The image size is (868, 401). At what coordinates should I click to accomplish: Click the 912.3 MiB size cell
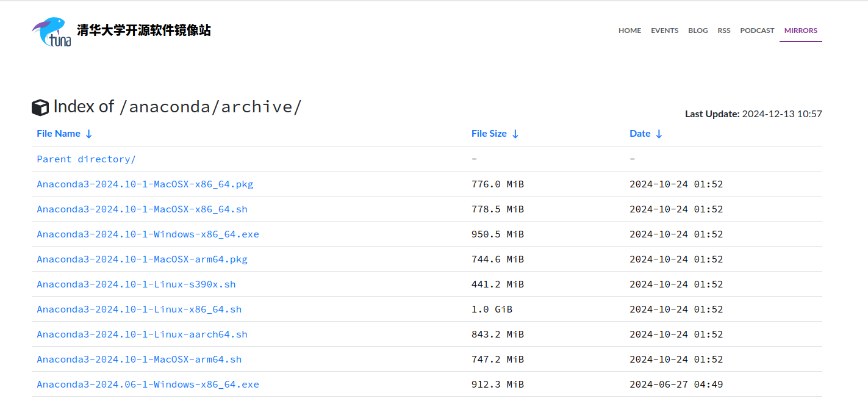498,384
